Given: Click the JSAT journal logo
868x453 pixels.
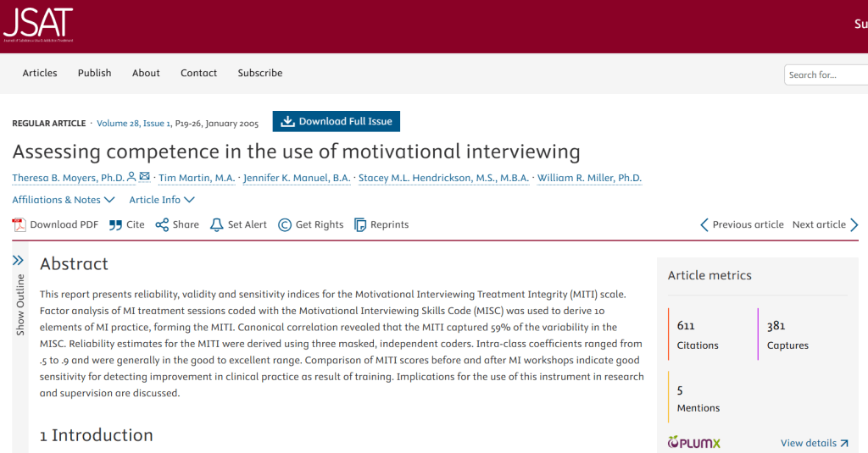Looking at the screenshot, I should point(38,25).
